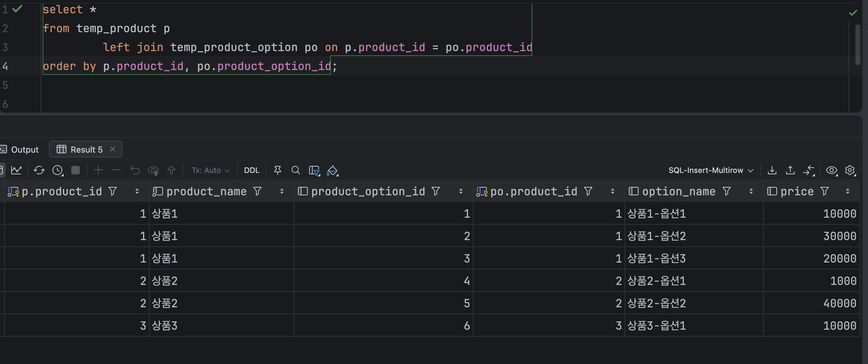The height and width of the screenshot is (364, 868).
Task: Toggle the filter on the price column
Action: point(825,191)
